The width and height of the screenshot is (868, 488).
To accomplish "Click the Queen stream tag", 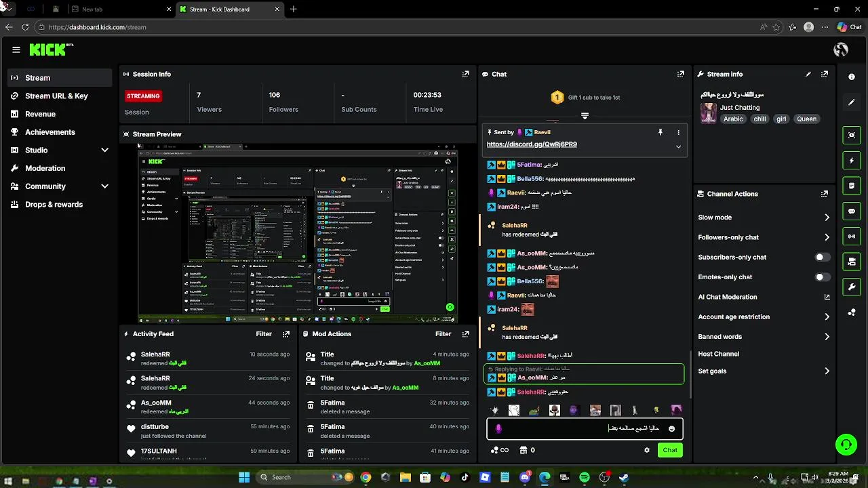I will click(x=806, y=119).
